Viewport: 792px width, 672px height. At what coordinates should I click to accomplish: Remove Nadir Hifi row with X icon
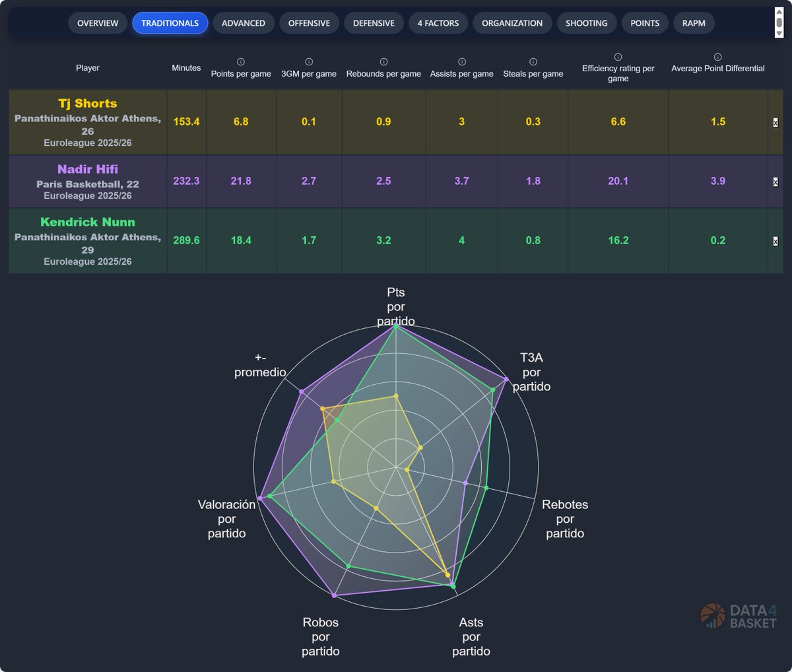pyautogui.click(x=775, y=182)
